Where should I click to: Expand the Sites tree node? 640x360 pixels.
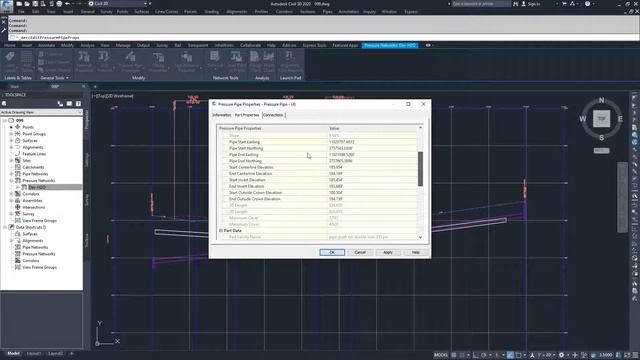(11, 160)
